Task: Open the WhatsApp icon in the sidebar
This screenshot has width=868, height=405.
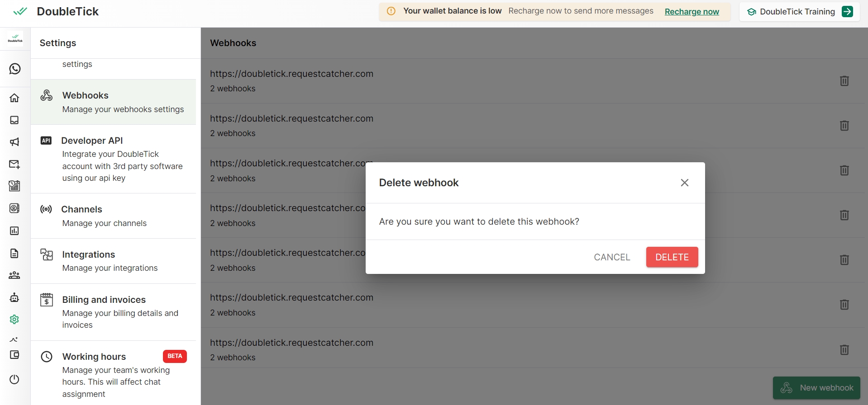Action: (x=14, y=69)
